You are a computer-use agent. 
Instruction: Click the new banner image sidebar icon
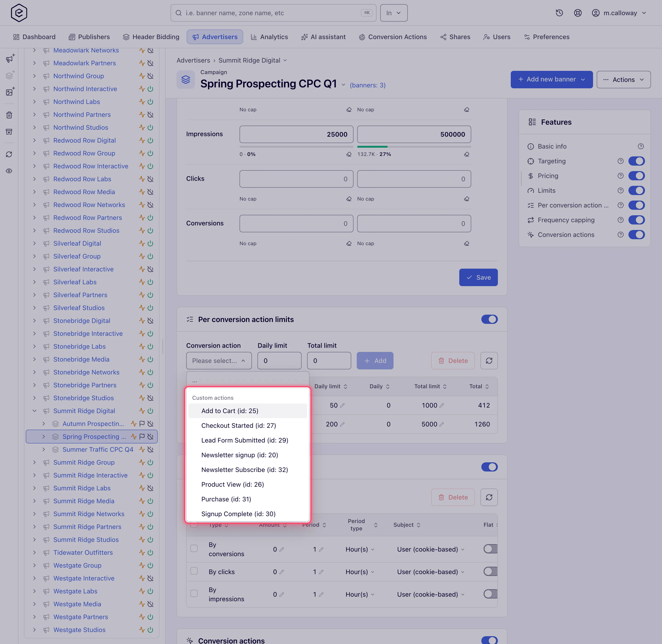tap(10, 92)
